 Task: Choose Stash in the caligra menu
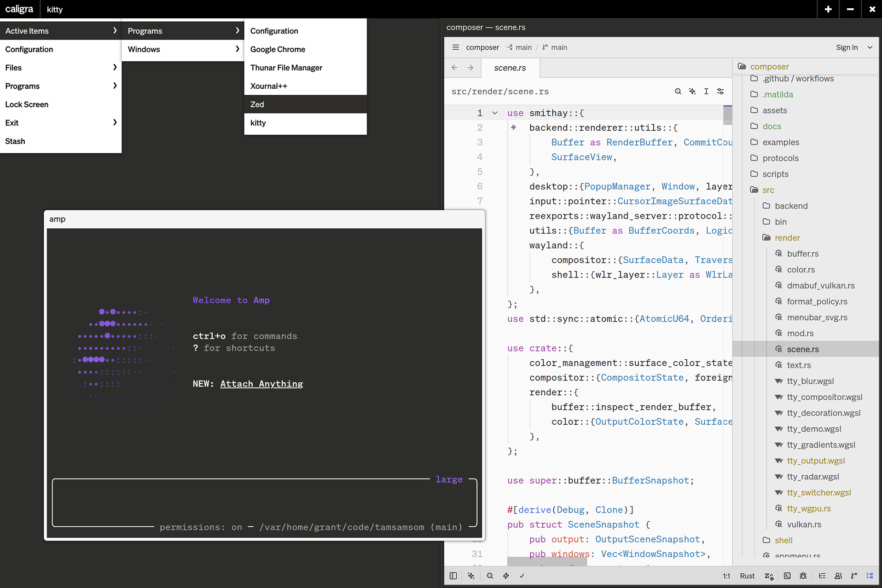tap(61, 141)
